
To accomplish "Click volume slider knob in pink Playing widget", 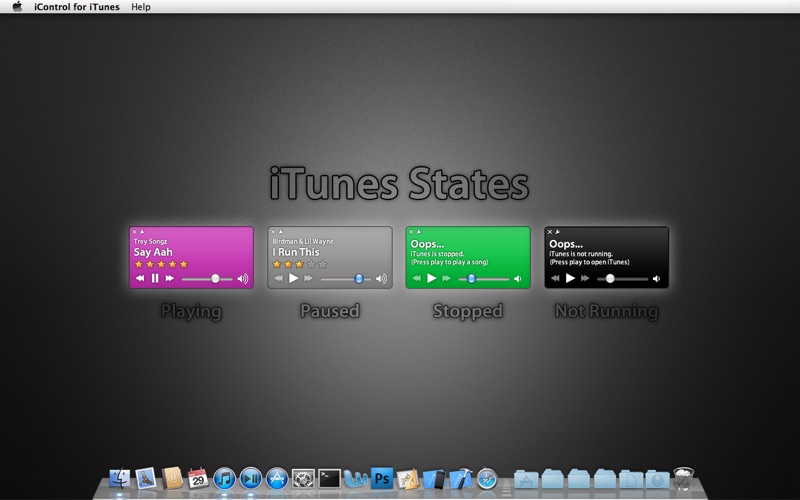I will (215, 279).
